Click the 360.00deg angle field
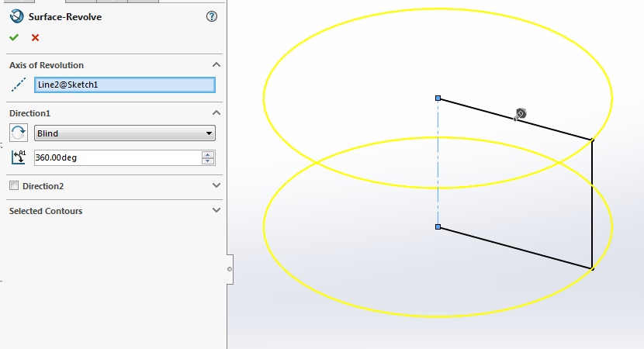Image resolution: width=644 pixels, height=349 pixels. coord(118,157)
